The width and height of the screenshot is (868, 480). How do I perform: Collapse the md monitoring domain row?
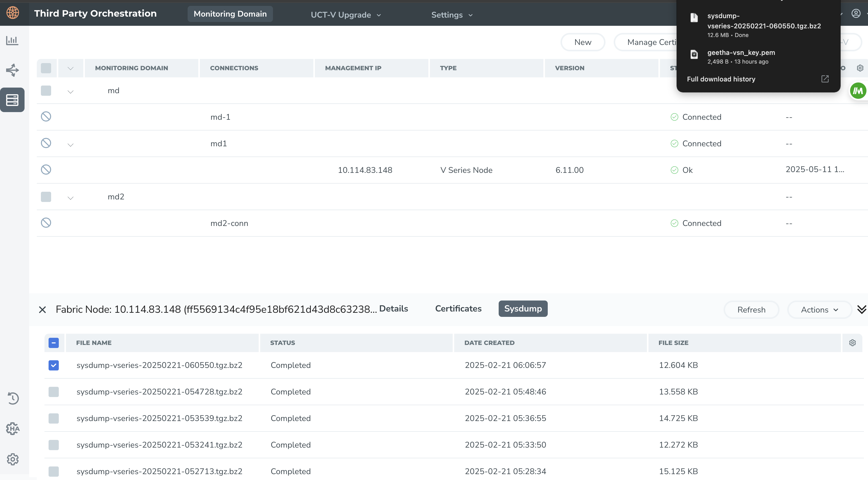tap(71, 92)
